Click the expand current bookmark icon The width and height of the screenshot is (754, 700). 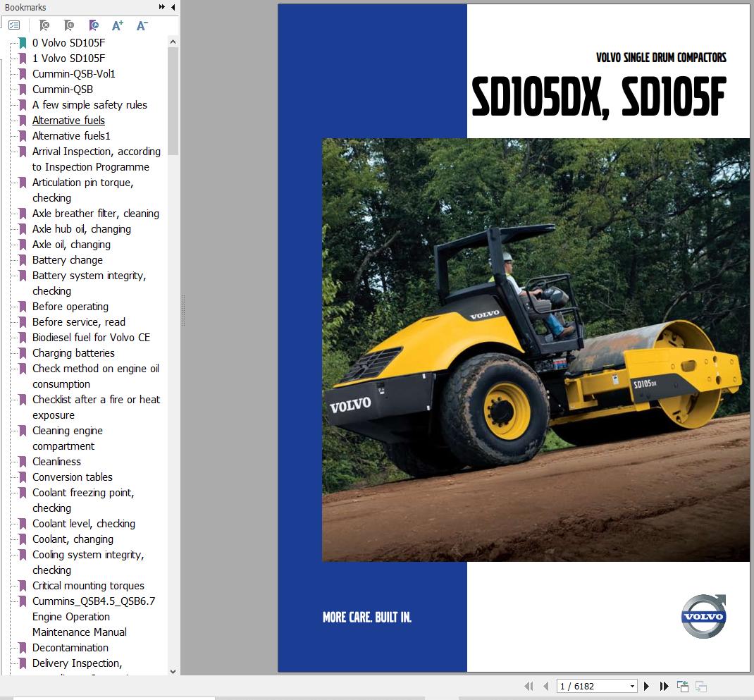[94, 25]
